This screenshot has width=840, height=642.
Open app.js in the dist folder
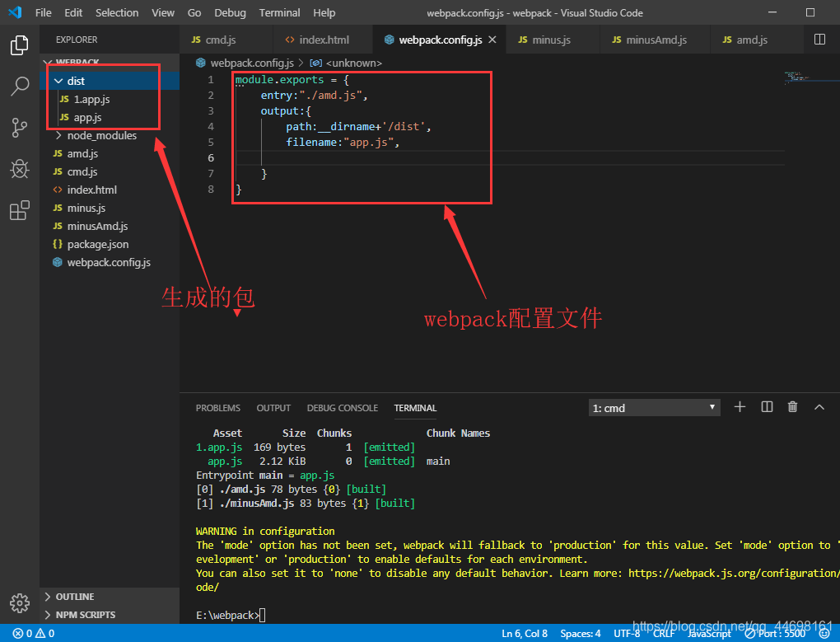[x=87, y=117]
